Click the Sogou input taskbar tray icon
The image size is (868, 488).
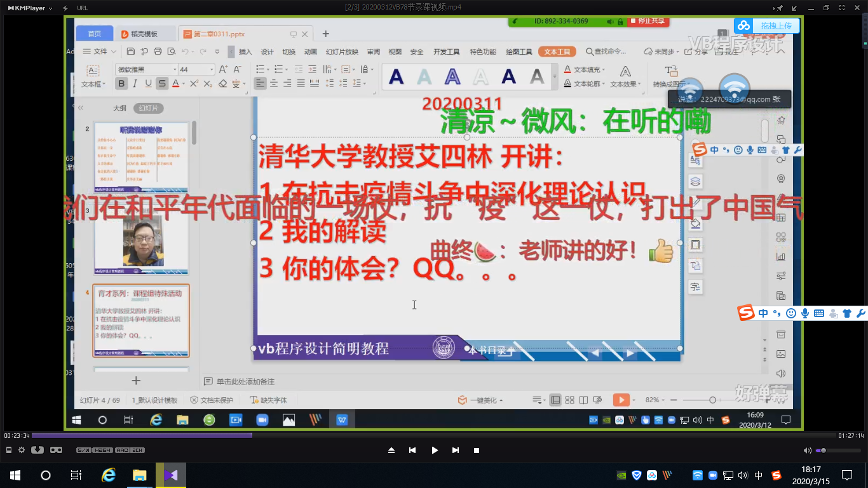(x=776, y=475)
